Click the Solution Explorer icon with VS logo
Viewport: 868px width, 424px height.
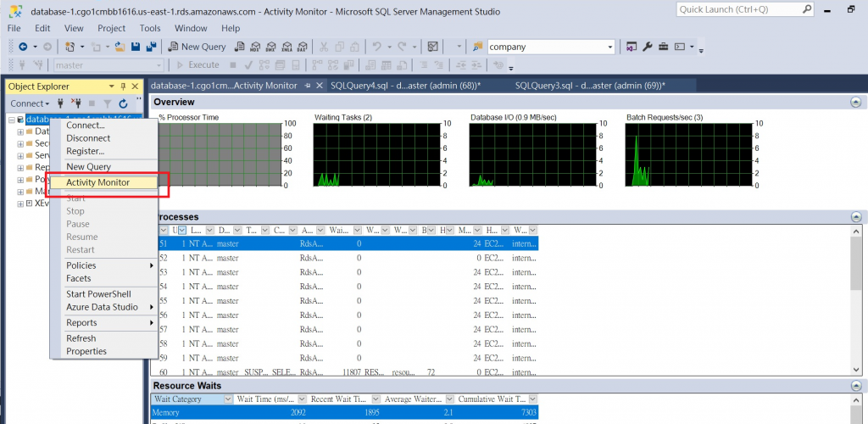(631, 47)
